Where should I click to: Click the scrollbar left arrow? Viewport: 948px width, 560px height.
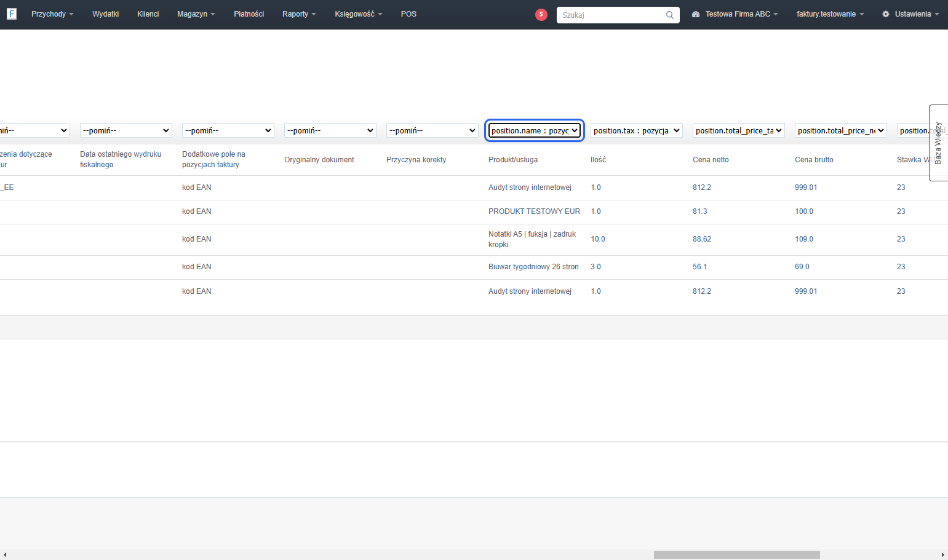click(x=4, y=554)
